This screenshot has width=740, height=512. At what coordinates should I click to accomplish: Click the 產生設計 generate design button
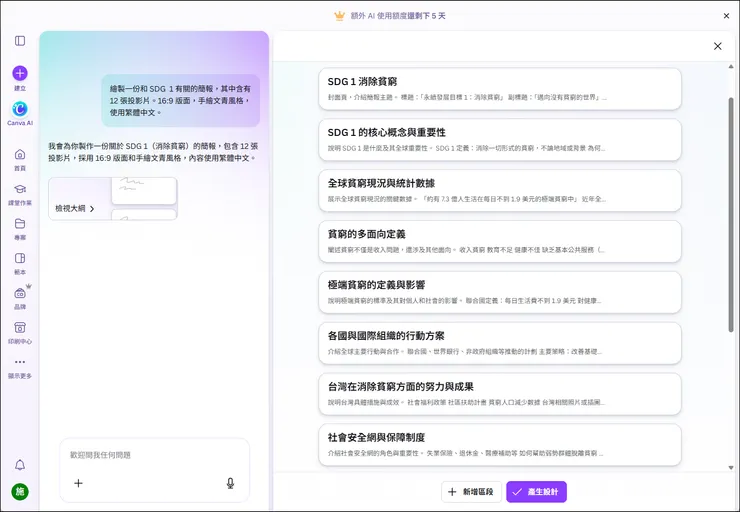[536, 492]
